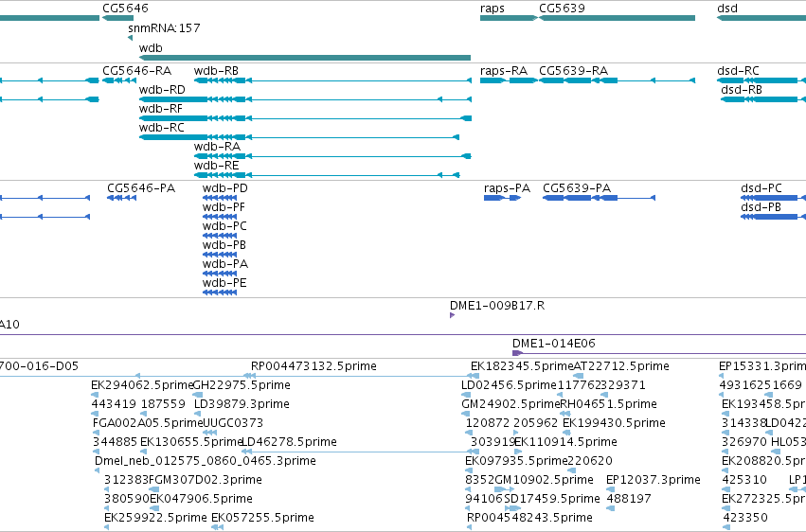
Task: Select the EK097935.5prime EST label
Action: coord(516,462)
